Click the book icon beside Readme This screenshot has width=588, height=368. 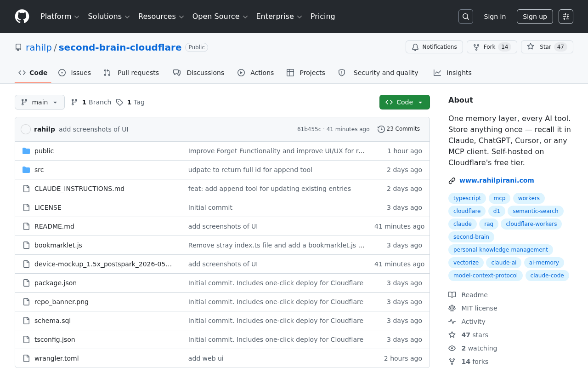(x=452, y=295)
